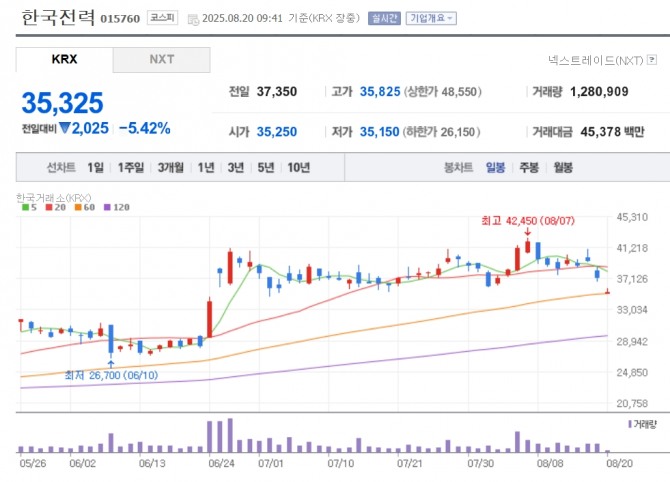Switch to the KRX tab
Viewport: 670px width, 482px height.
pyautogui.click(x=64, y=59)
